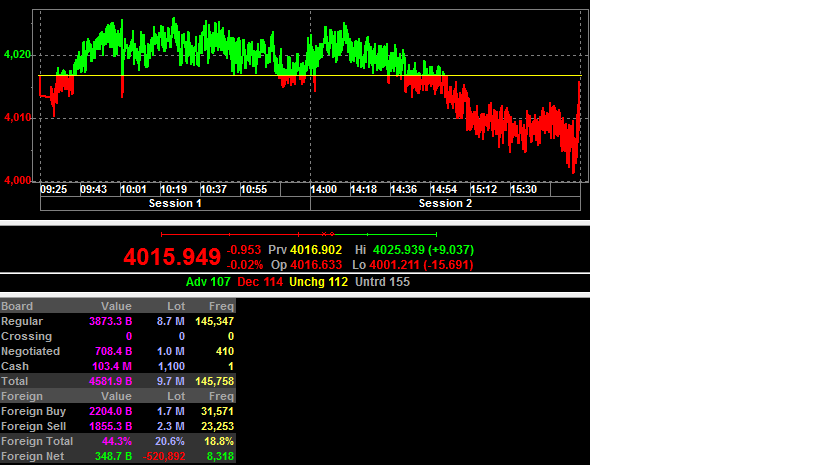Click the Board column header

[x=17, y=306]
